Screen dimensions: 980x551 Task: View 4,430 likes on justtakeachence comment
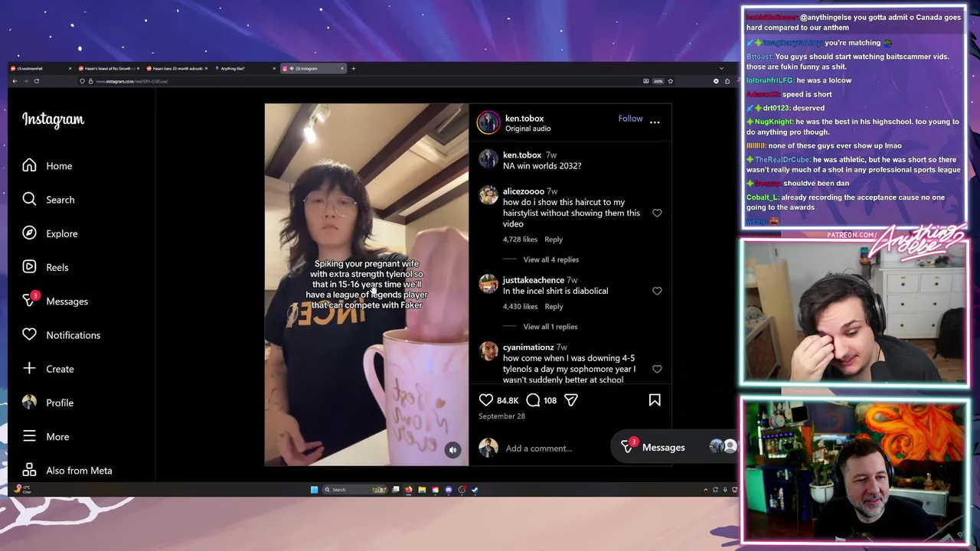pos(520,307)
